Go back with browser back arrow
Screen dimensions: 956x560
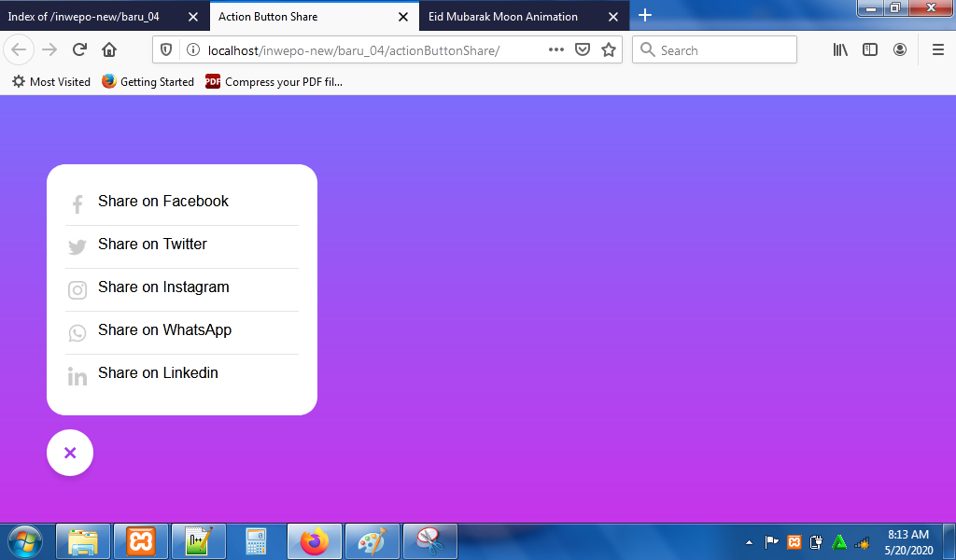click(x=19, y=50)
